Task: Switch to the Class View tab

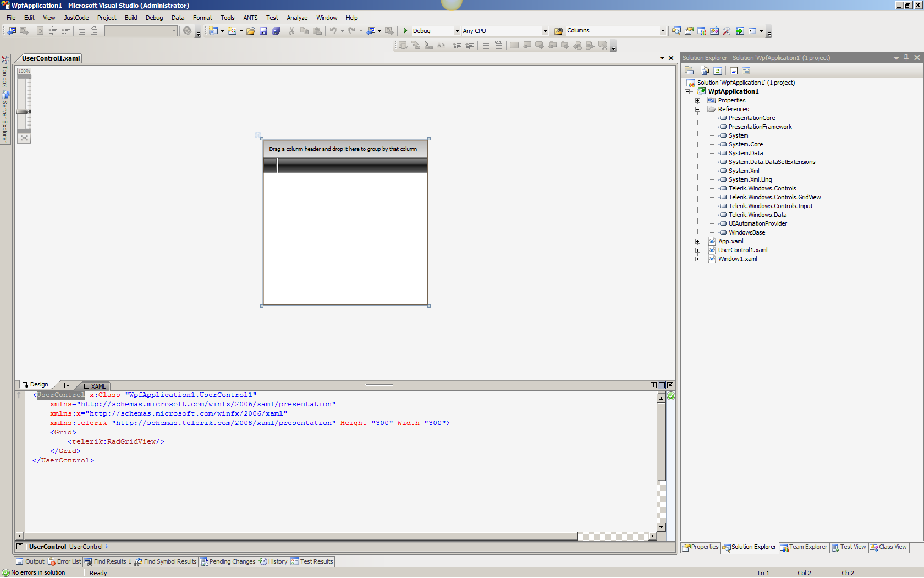Action: point(888,547)
